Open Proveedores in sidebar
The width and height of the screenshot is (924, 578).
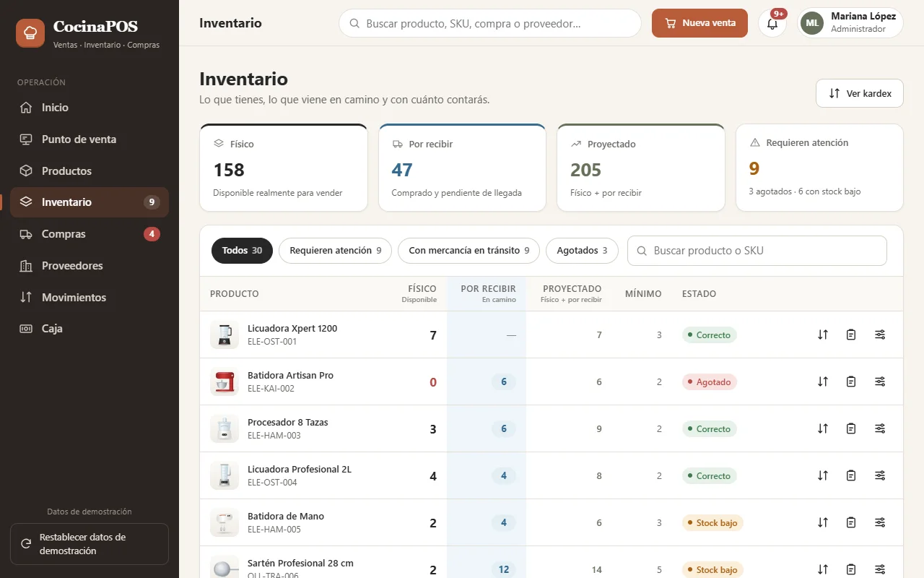90,266
